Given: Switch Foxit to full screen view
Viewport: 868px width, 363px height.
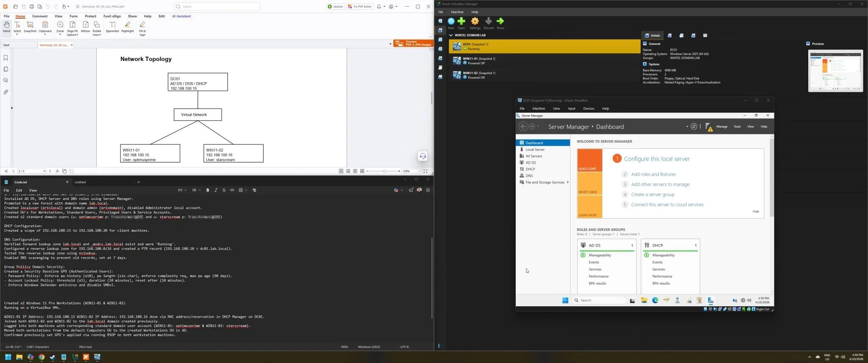Looking at the screenshot, I should coord(426,171).
